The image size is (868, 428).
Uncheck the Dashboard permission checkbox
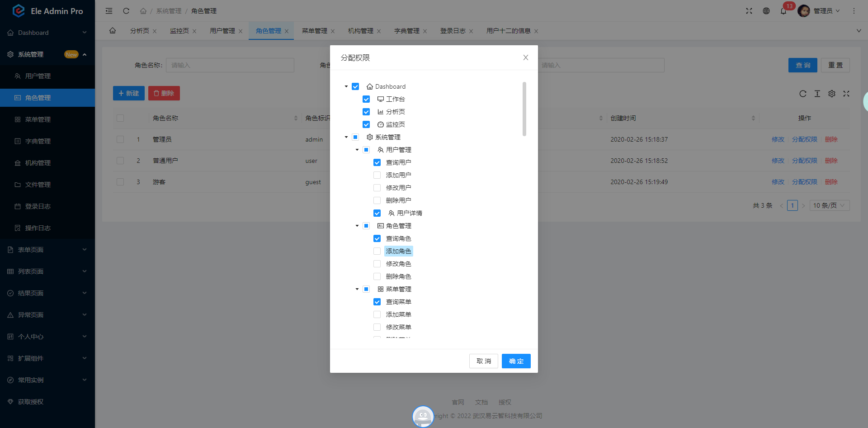[x=355, y=86]
